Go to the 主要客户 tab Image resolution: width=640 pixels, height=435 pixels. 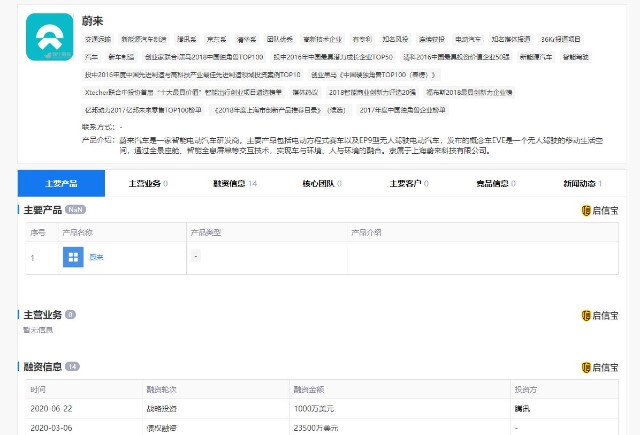click(x=409, y=184)
